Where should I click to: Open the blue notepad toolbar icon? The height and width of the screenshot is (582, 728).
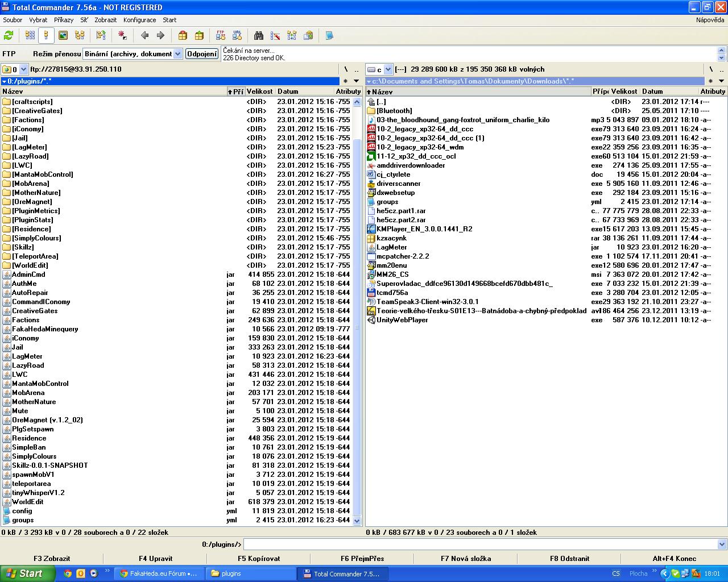pos(329,35)
